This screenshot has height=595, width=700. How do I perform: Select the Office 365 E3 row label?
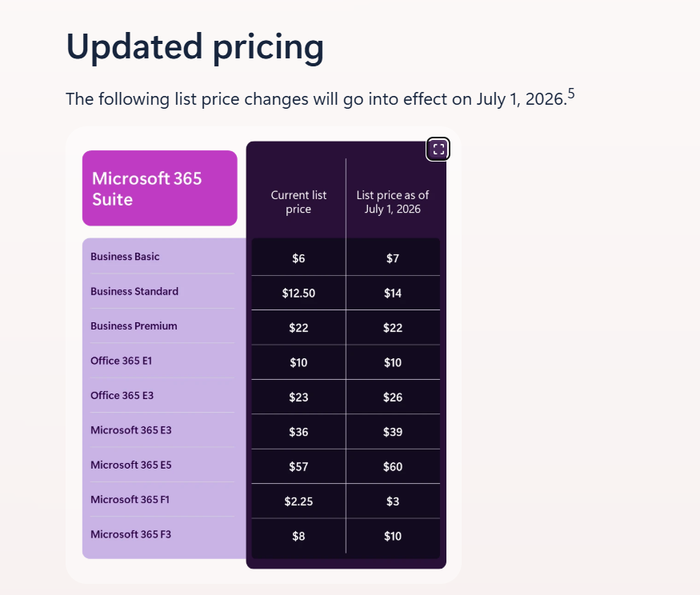click(121, 396)
